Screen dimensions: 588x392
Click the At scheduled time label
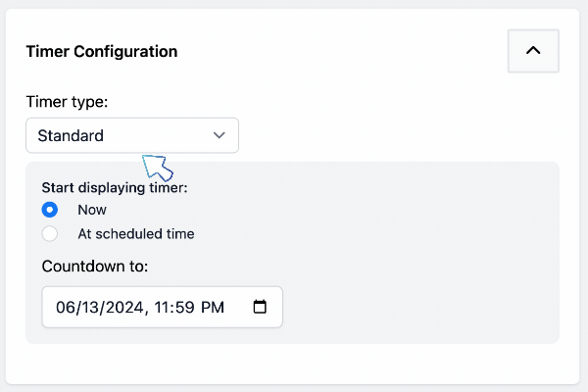(136, 234)
